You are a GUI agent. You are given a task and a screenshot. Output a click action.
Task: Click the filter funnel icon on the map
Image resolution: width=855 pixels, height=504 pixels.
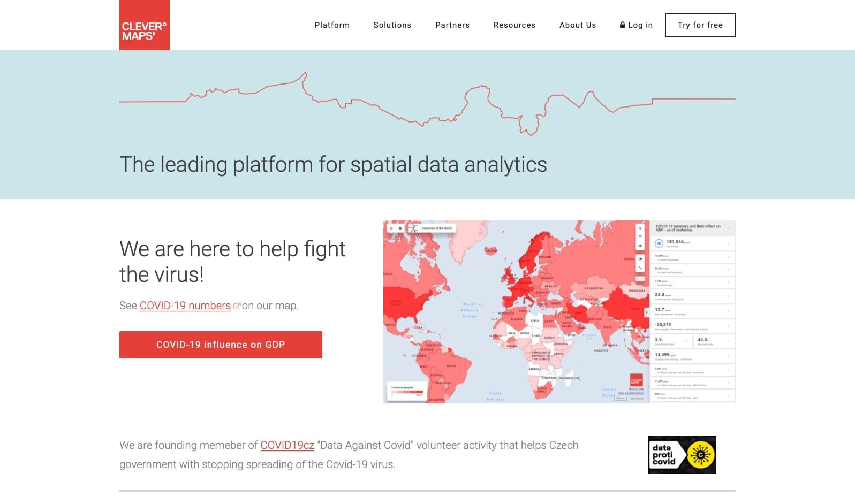[640, 237]
